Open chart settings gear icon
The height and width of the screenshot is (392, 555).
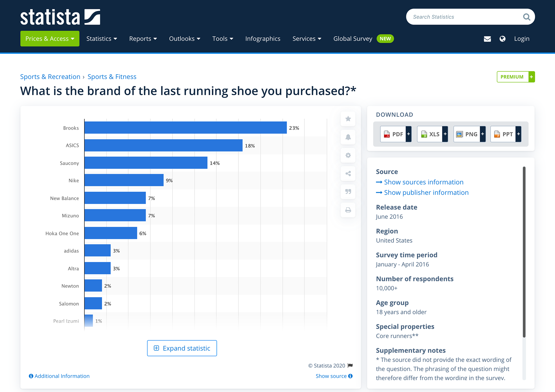348,155
